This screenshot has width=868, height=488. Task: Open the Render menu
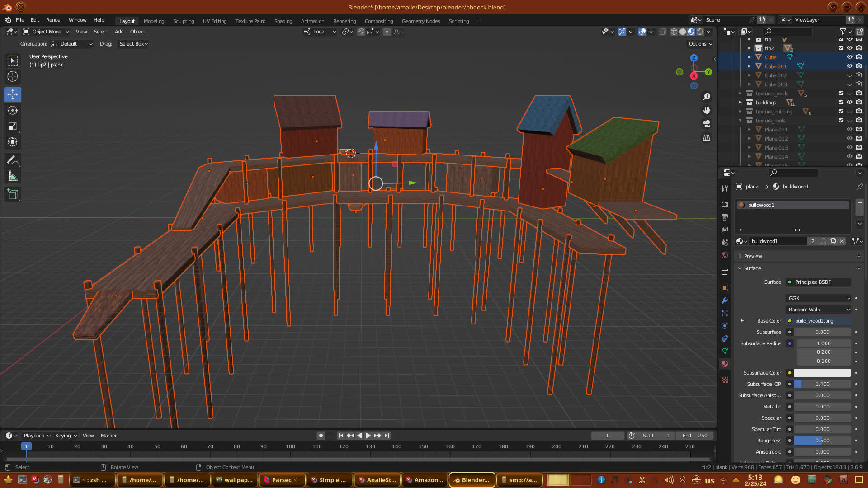pos(54,20)
